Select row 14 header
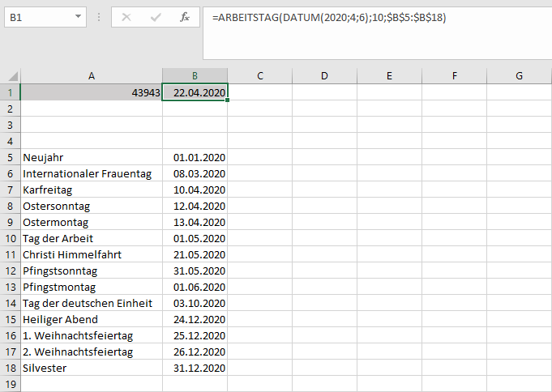The height and width of the screenshot is (392, 552). click(10, 303)
